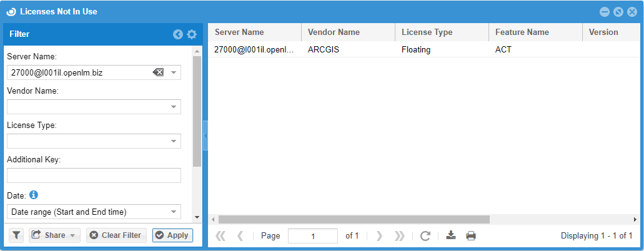Jump to the last page

tap(400, 236)
